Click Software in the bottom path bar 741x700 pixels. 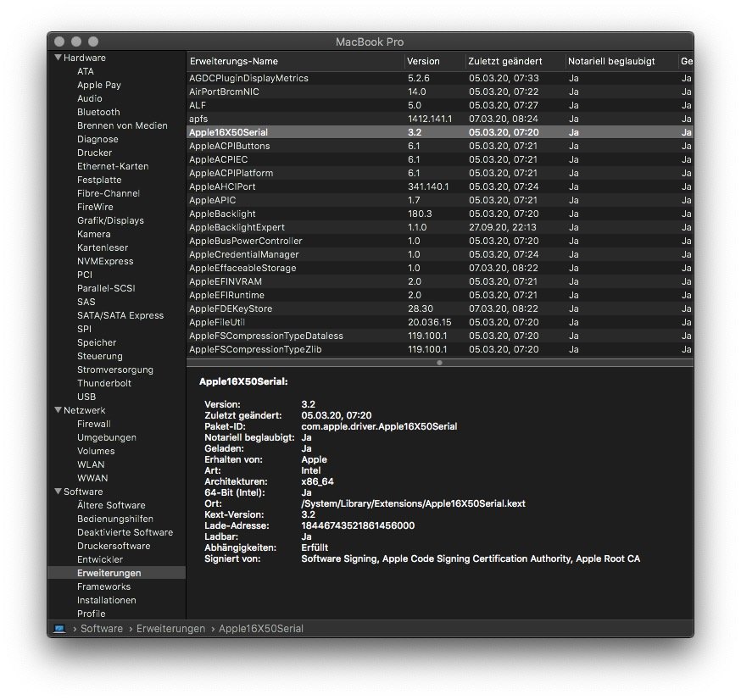pos(102,629)
